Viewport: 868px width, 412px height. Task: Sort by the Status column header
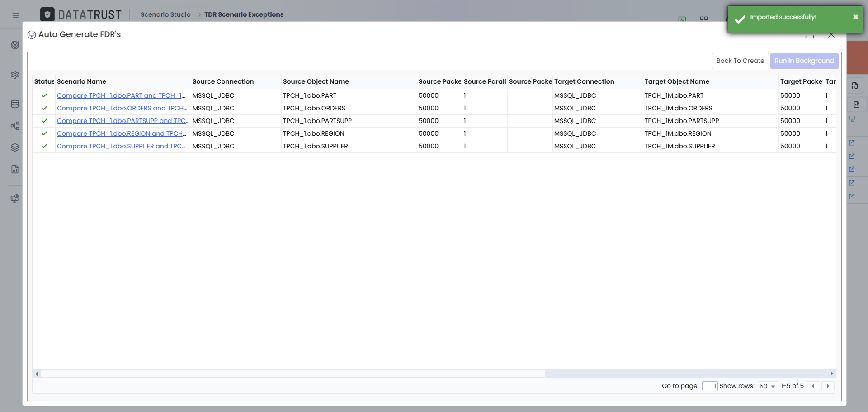(44, 81)
